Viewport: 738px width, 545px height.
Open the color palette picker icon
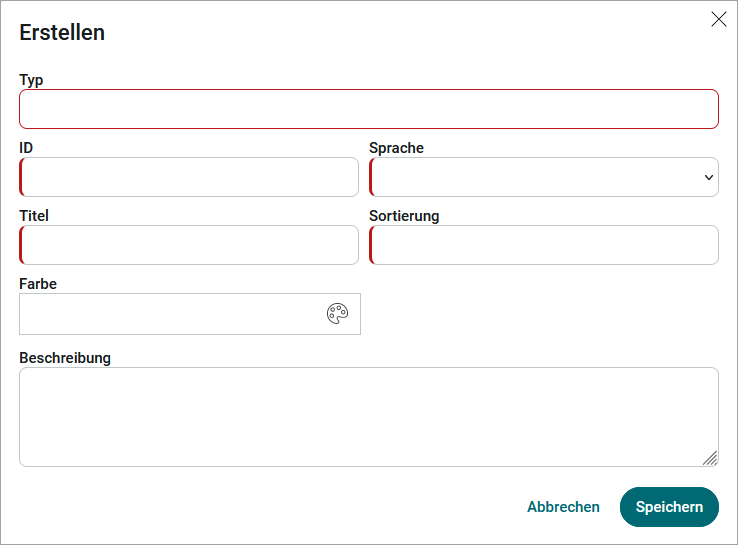(x=337, y=314)
